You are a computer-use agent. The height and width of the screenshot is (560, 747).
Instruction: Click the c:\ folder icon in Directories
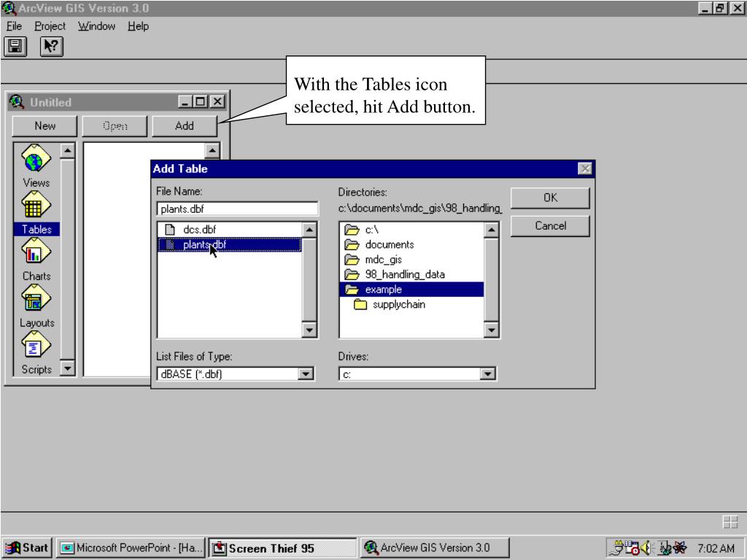point(352,230)
